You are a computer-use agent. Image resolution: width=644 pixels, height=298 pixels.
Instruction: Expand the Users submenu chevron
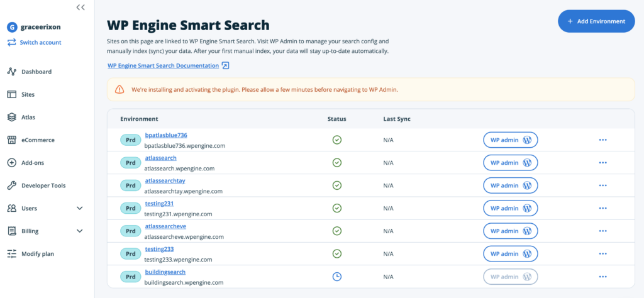coord(80,208)
